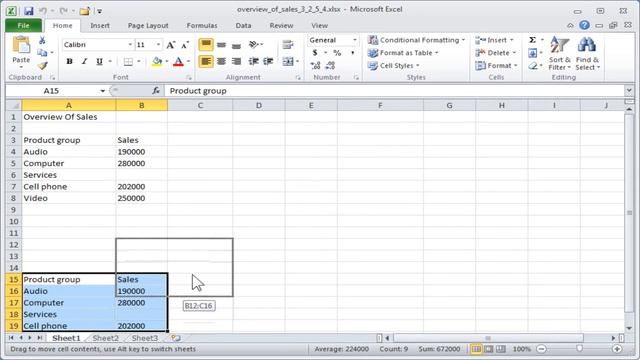Click the Insert Worksheet tab icon
The width and height of the screenshot is (640, 360).
tap(176, 338)
